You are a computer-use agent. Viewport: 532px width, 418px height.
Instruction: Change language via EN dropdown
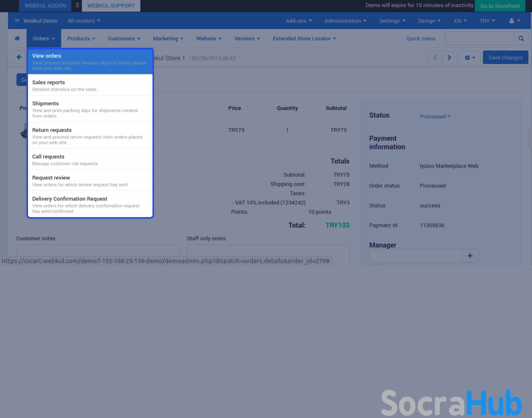point(460,21)
